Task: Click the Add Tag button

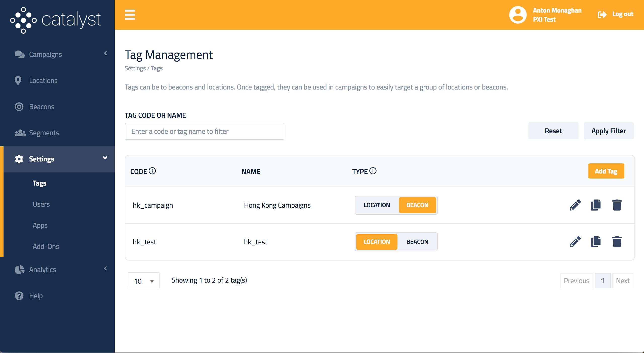Action: 606,171
